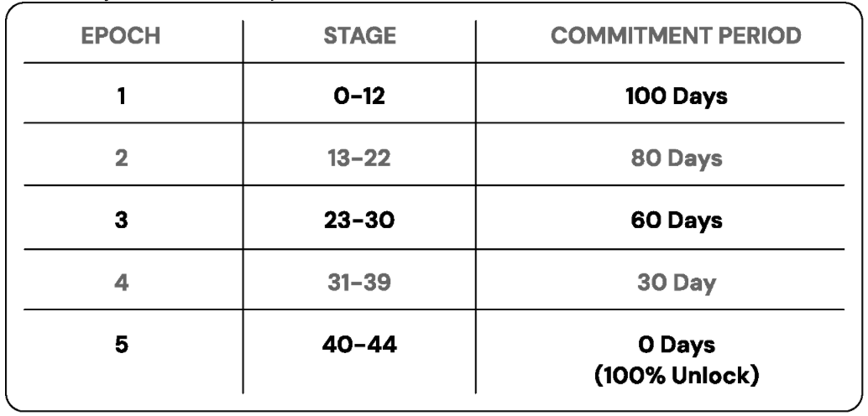Viewport: 868px width, 416px height.
Task: Click the 13-22 stage cell
Action: (x=360, y=159)
